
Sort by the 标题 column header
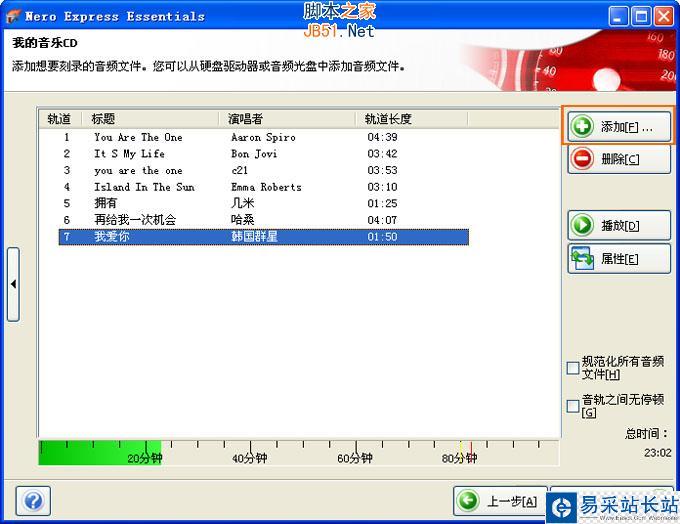(x=150, y=119)
